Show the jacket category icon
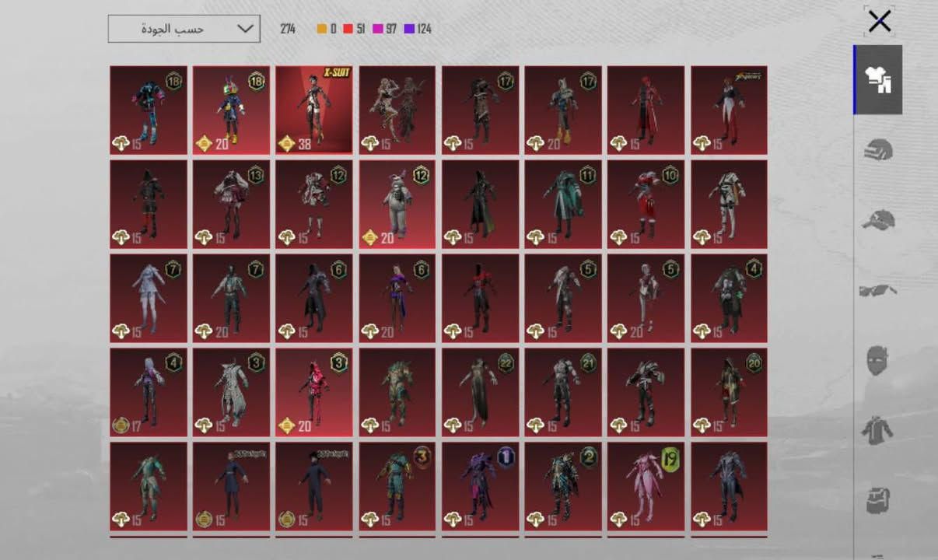 [x=879, y=430]
